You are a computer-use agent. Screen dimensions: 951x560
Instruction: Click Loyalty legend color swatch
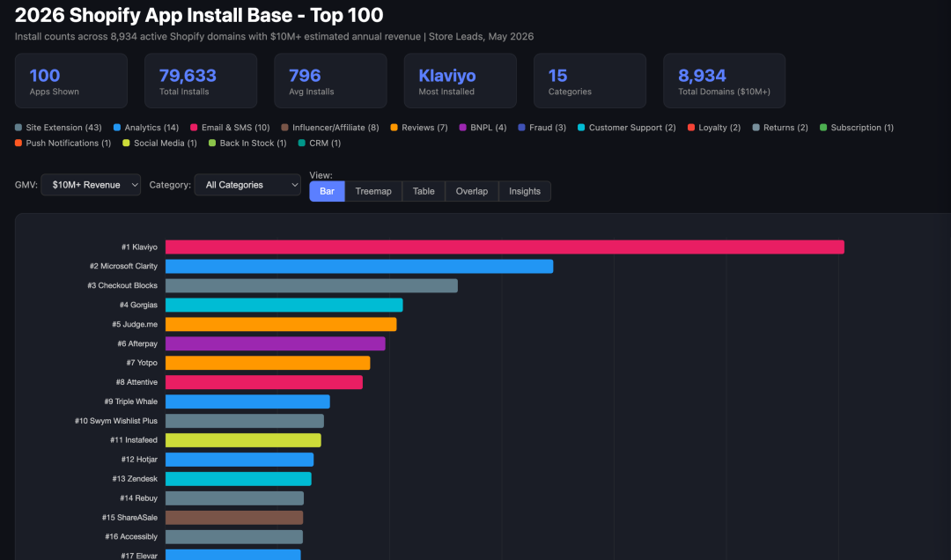(691, 128)
